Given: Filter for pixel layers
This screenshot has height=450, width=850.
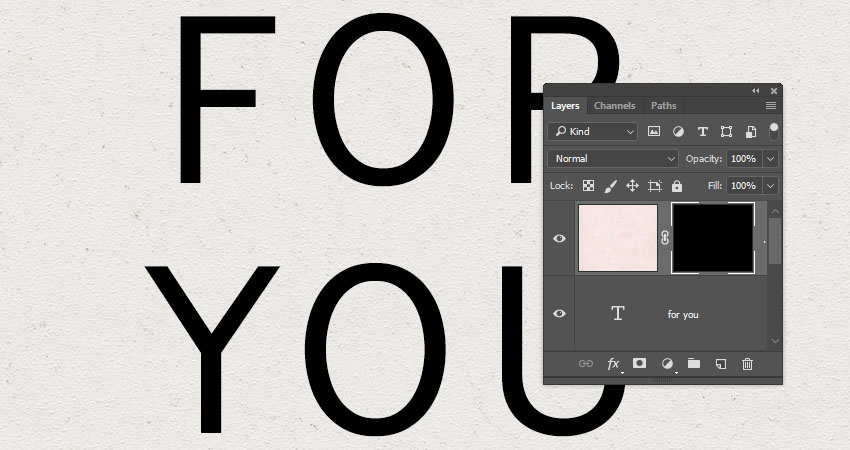Looking at the screenshot, I should click(x=654, y=131).
